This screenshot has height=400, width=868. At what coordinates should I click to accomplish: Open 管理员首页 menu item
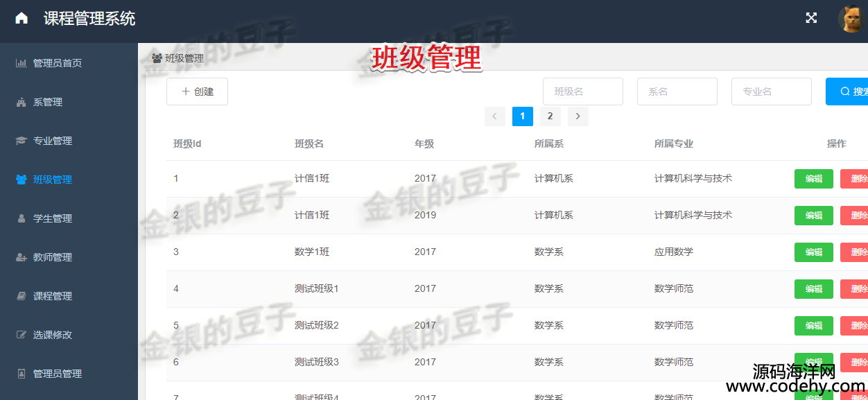[69, 63]
